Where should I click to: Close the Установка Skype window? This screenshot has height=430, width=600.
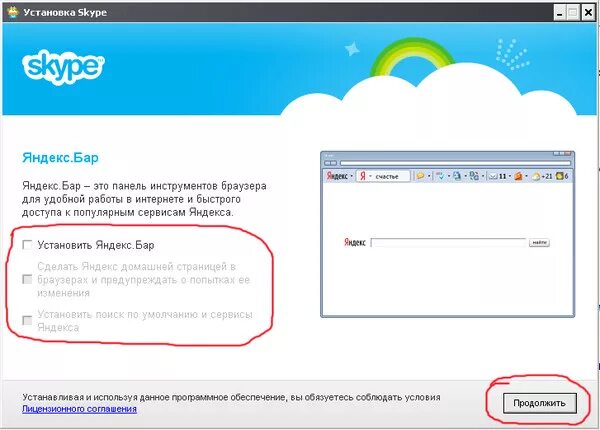coord(588,13)
